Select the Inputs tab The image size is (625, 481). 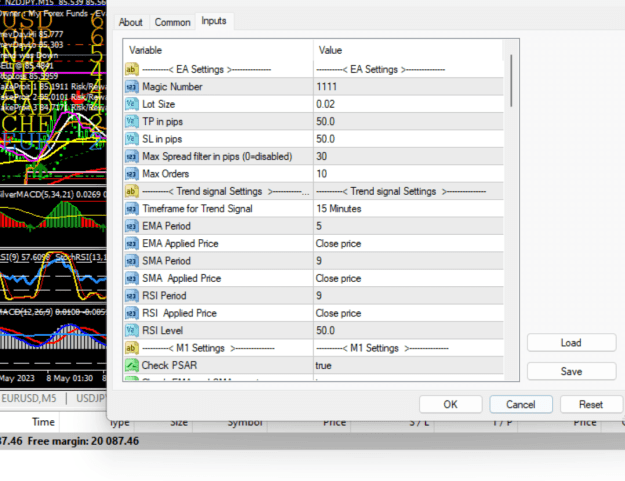pos(214,21)
